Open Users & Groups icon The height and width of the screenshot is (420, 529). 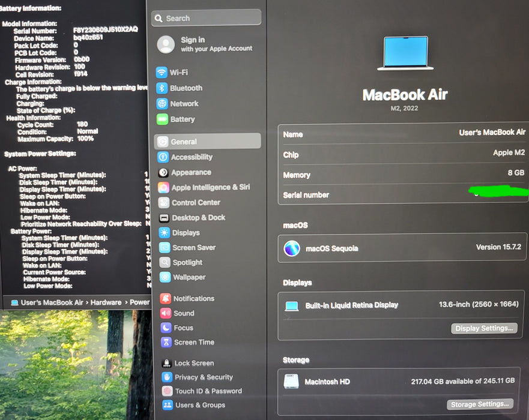(168, 405)
